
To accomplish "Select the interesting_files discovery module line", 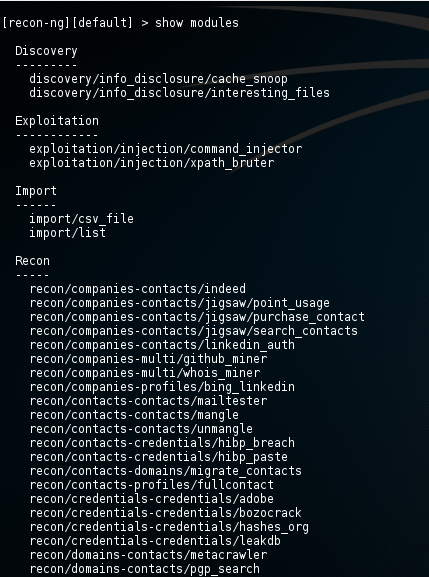I will (x=180, y=93).
